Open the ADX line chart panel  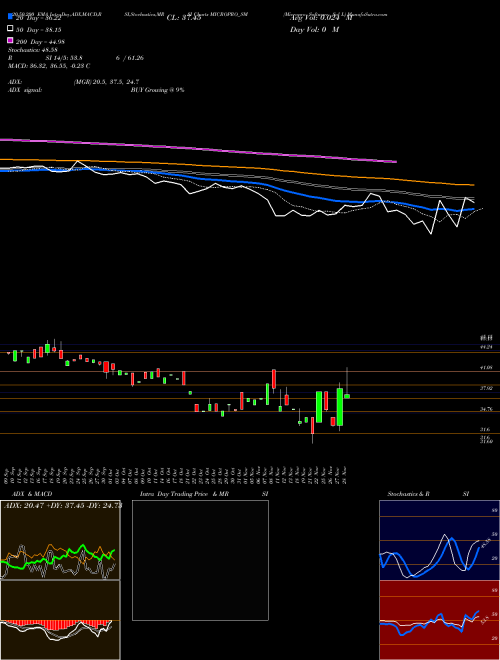coord(60,540)
